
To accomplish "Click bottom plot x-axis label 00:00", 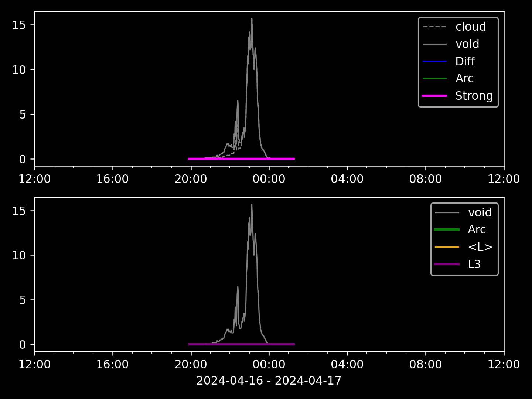I will [269, 365].
